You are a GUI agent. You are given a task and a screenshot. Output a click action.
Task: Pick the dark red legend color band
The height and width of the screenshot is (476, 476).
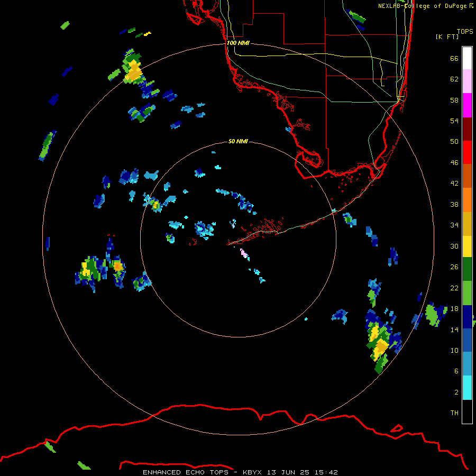coord(467,129)
